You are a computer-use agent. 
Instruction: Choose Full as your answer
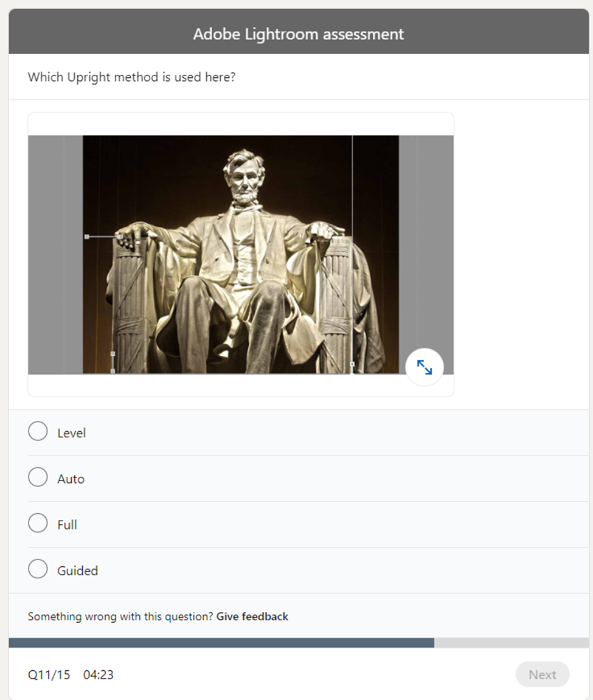tap(38, 522)
